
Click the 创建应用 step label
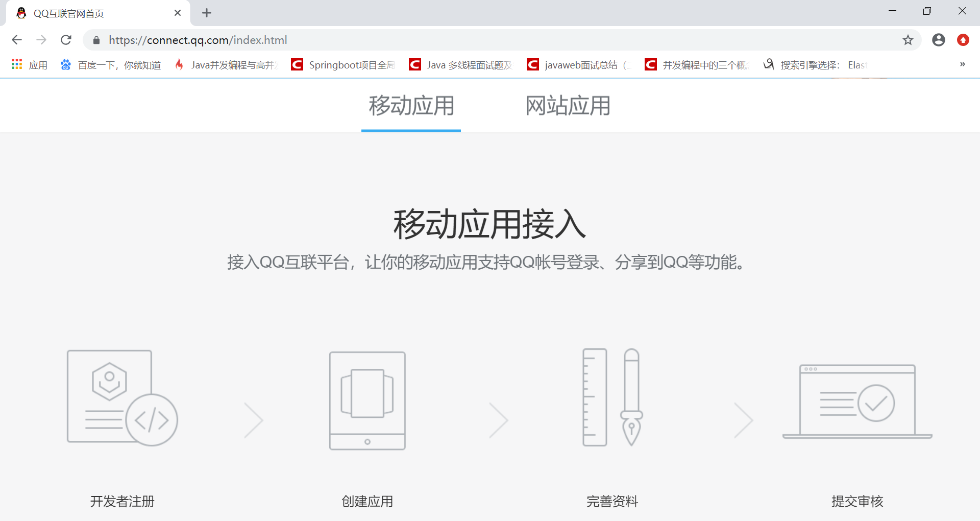coord(367,502)
